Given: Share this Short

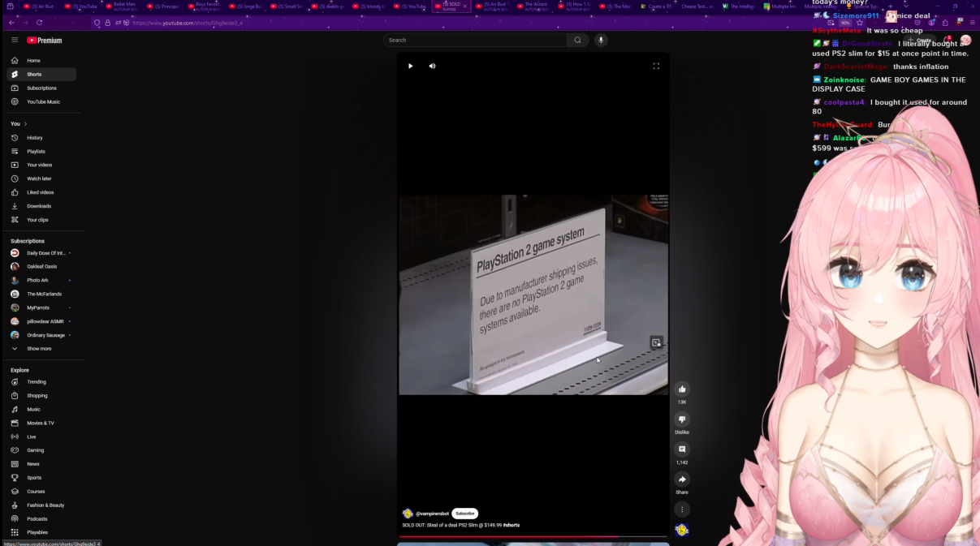Looking at the screenshot, I should [682, 479].
